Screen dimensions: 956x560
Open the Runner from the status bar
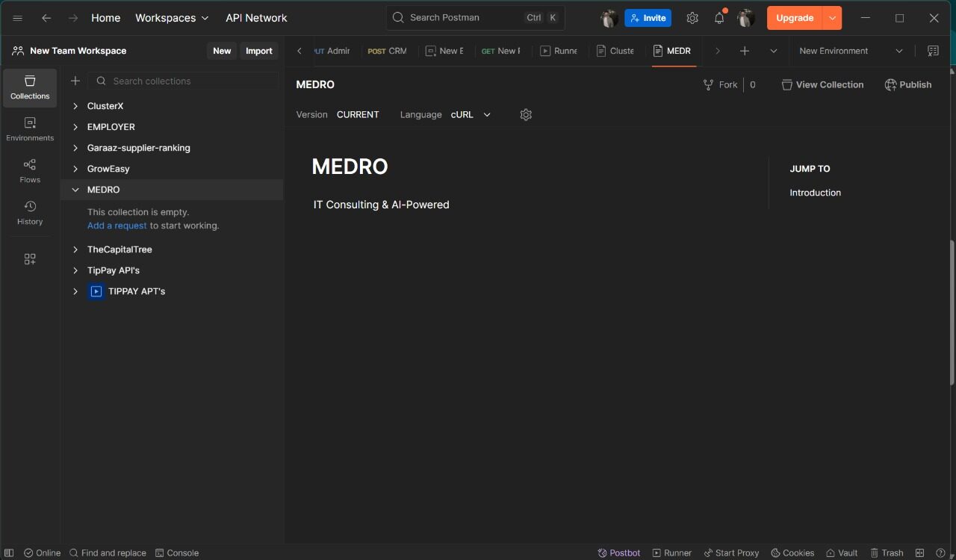671,553
